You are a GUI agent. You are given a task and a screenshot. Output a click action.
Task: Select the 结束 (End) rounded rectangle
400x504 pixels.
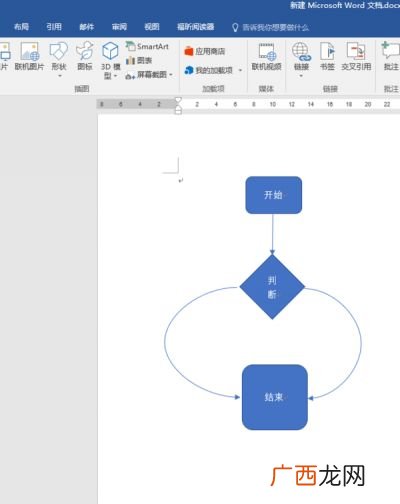[275, 397]
